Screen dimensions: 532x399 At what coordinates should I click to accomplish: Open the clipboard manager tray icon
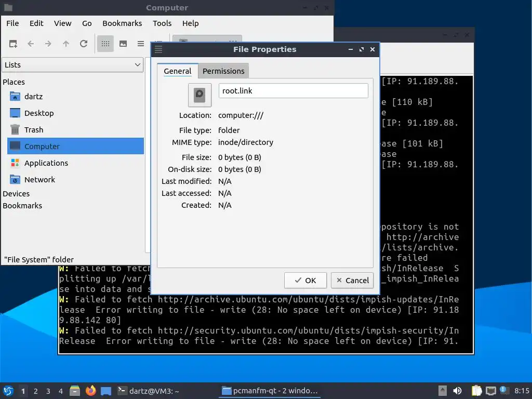476,391
